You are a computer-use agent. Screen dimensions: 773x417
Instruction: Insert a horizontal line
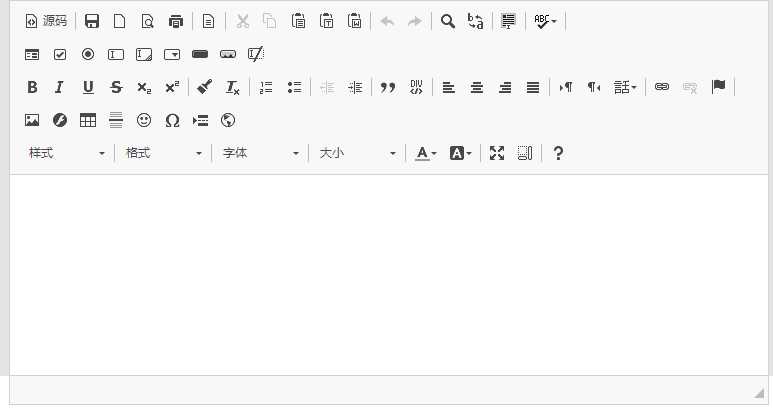point(116,120)
